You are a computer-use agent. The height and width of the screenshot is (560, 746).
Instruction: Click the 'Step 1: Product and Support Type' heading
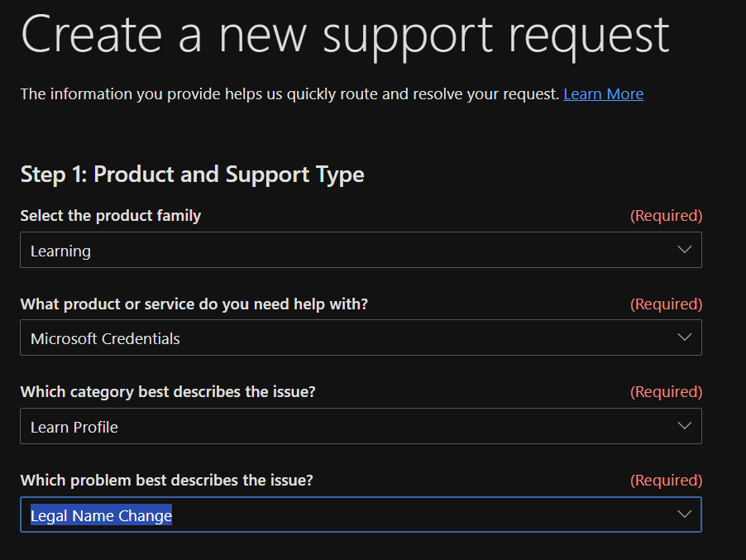[x=192, y=175]
